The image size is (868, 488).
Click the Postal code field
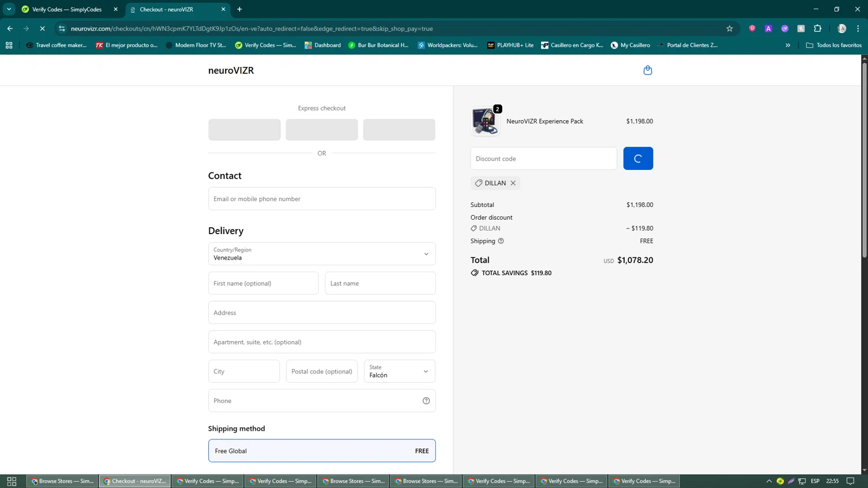[322, 371]
